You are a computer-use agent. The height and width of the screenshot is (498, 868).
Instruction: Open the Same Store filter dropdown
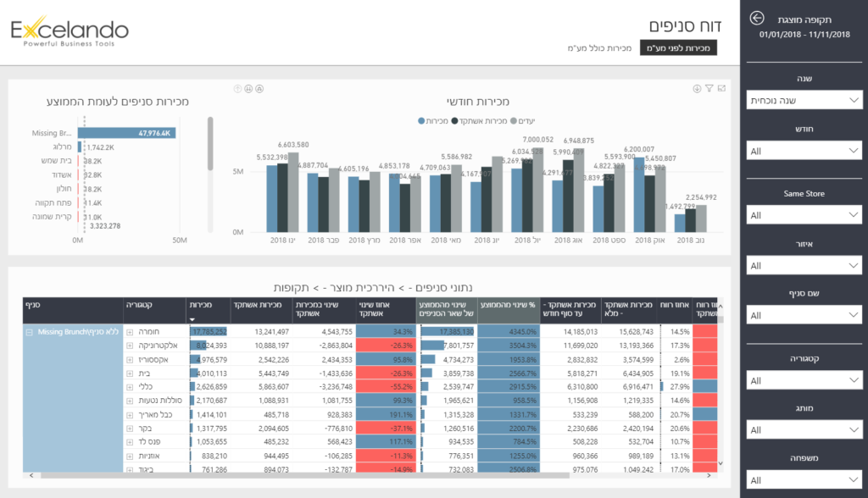coord(804,215)
